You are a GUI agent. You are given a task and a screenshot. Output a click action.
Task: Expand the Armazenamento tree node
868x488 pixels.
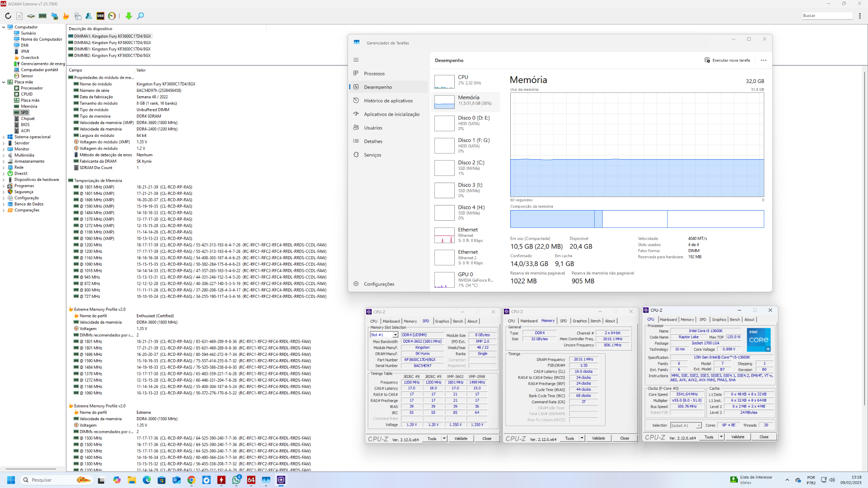[x=4, y=161]
